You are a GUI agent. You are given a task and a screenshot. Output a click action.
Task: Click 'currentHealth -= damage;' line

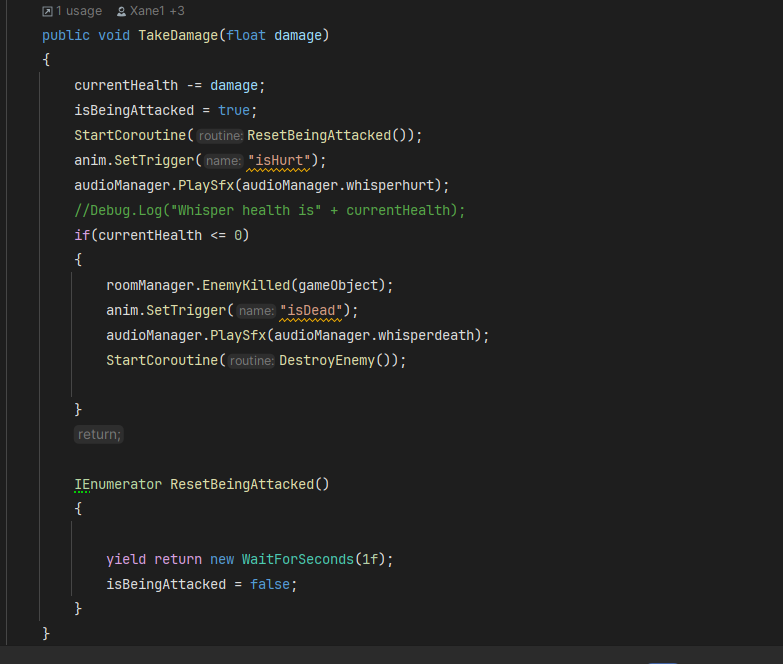click(170, 85)
